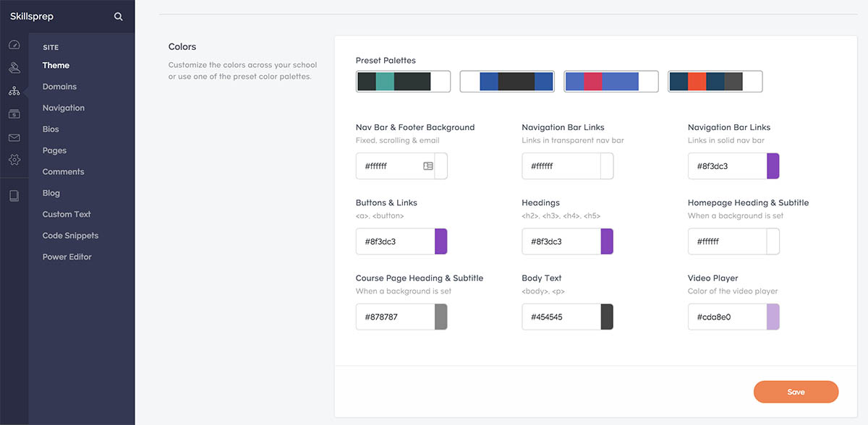Open the payments card icon in sidebar

coord(14,113)
